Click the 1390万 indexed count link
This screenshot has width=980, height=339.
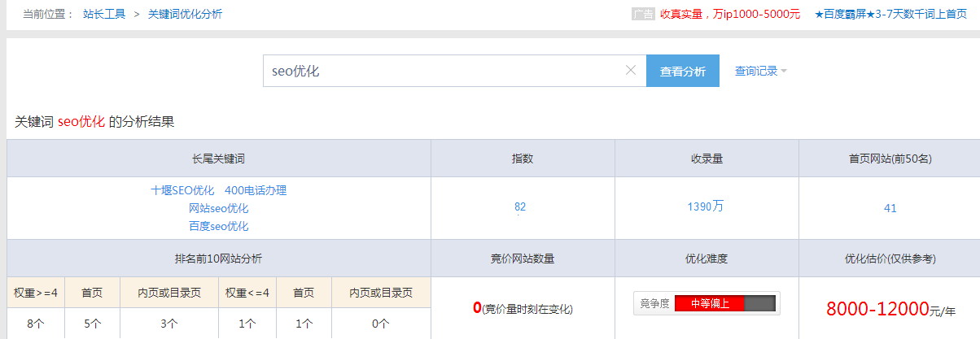point(705,206)
